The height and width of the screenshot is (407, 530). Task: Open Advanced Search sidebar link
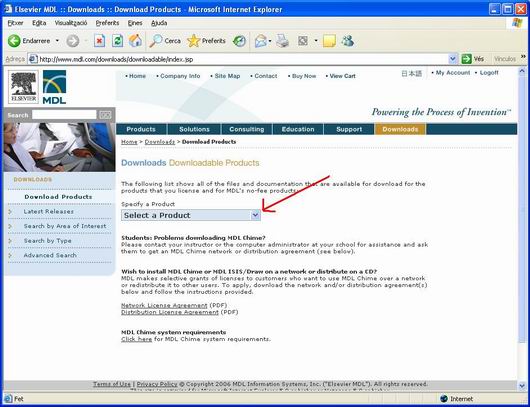[x=50, y=255]
